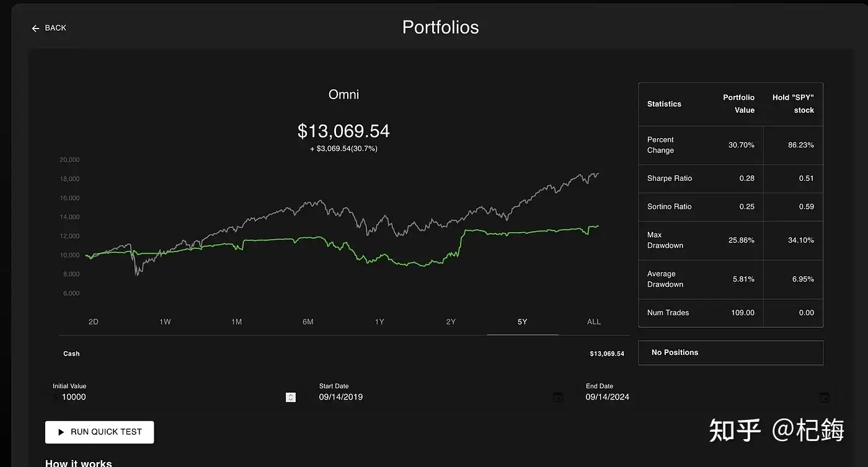Click the Initial Value stepper arrows
This screenshot has width=868, height=467.
[x=291, y=398]
